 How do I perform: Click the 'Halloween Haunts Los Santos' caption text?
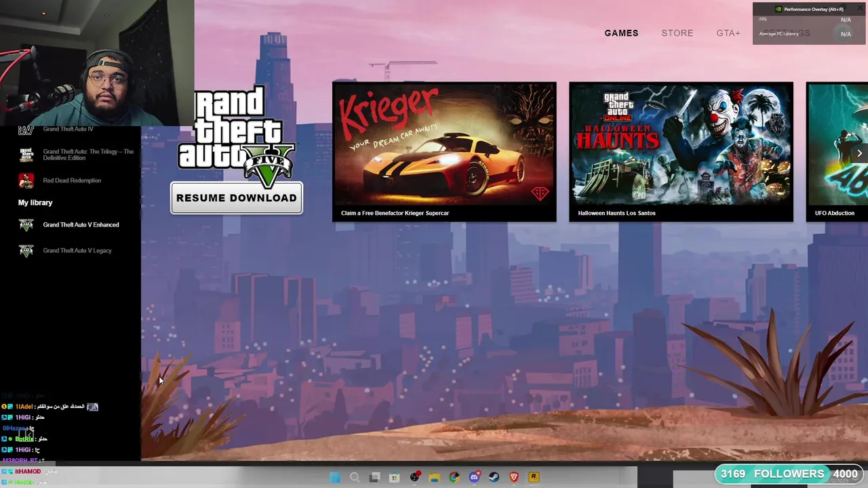click(616, 213)
